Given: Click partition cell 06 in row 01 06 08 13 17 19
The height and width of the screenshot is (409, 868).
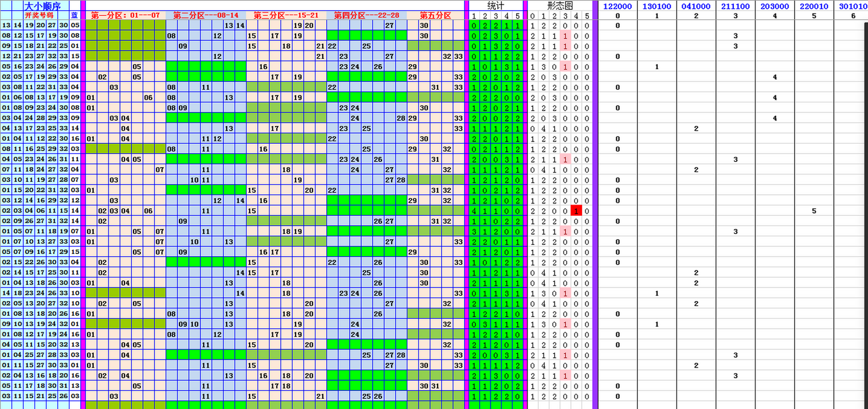Looking at the screenshot, I should coord(148,98).
